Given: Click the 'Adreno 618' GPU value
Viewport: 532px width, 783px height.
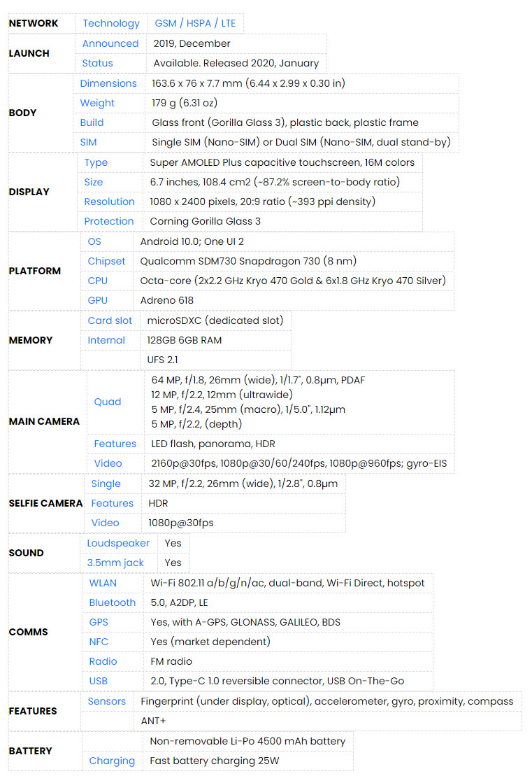Looking at the screenshot, I should 166,300.
